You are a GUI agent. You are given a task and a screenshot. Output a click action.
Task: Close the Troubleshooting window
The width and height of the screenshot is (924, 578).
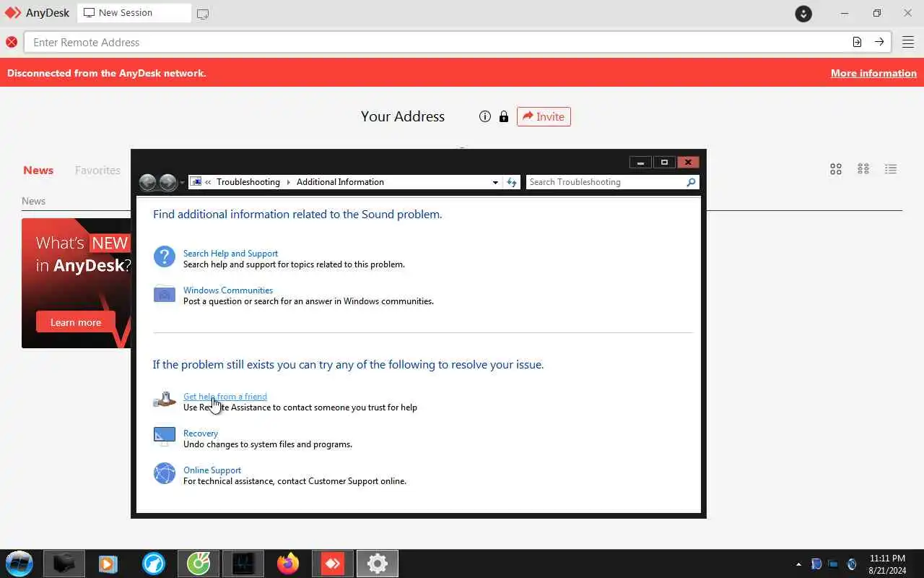(x=688, y=163)
